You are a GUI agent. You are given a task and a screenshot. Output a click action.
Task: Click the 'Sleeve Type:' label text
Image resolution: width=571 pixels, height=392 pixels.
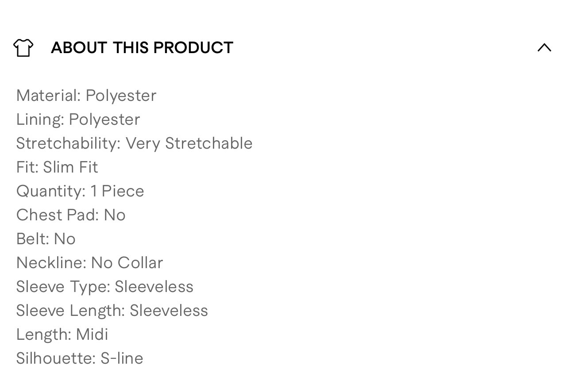click(x=63, y=287)
